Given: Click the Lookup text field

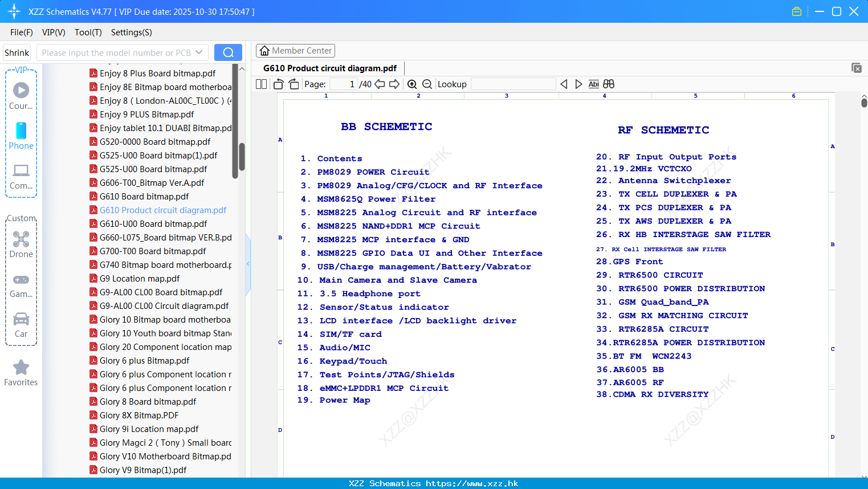Looking at the screenshot, I should pyautogui.click(x=514, y=84).
